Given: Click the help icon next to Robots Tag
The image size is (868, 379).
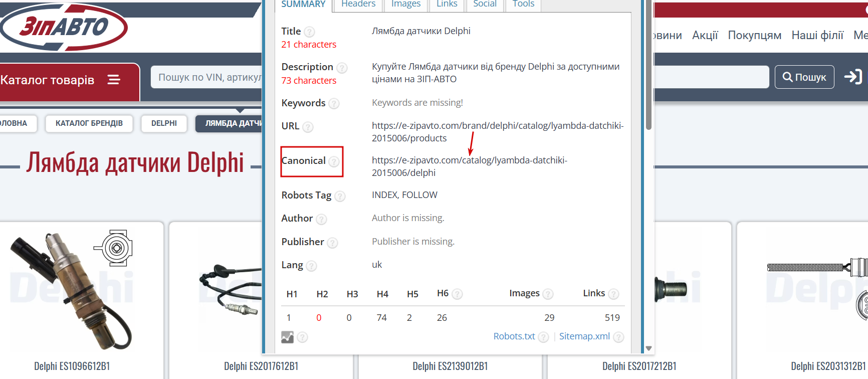Looking at the screenshot, I should 340,196.
